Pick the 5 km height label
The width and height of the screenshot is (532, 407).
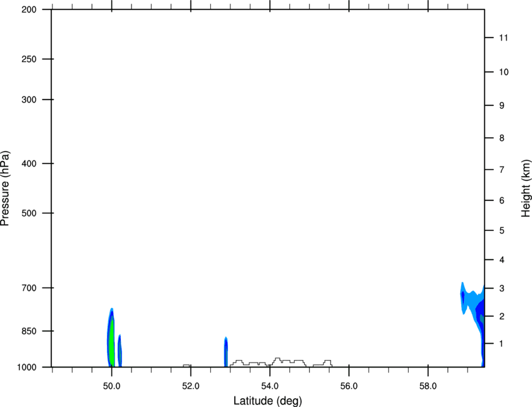(502, 231)
